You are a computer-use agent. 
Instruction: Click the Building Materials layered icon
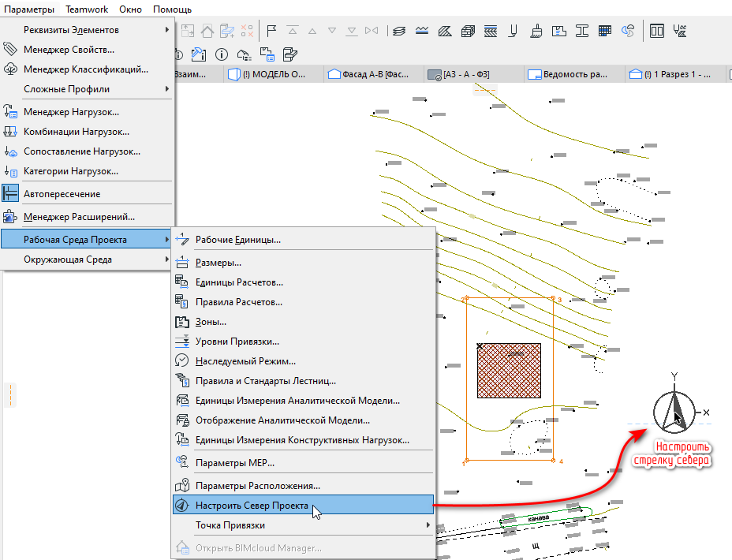tap(491, 32)
